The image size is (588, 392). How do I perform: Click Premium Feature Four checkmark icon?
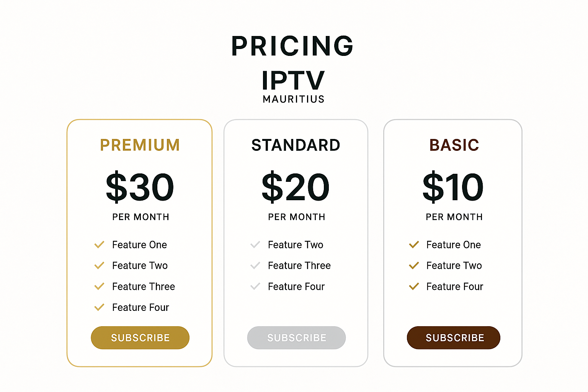coord(99,307)
